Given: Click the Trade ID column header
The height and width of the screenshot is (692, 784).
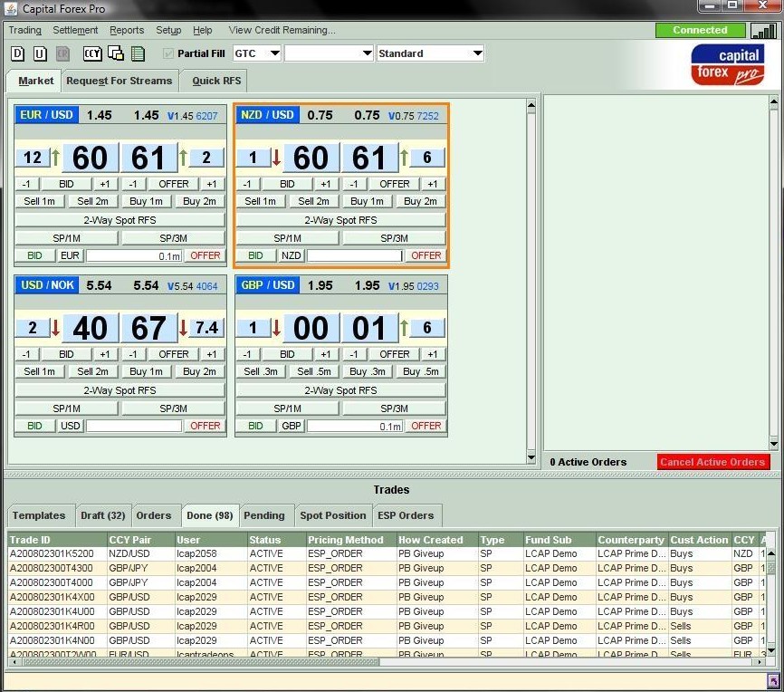Looking at the screenshot, I should click(57, 540).
